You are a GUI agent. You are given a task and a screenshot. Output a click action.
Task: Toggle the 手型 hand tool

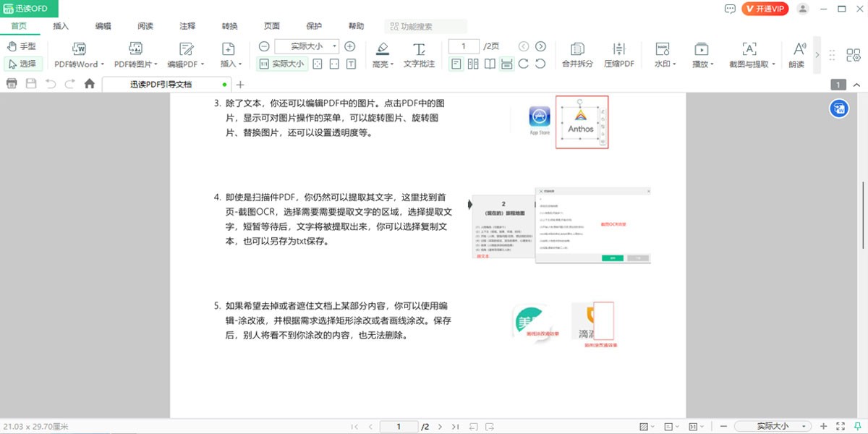(x=22, y=46)
